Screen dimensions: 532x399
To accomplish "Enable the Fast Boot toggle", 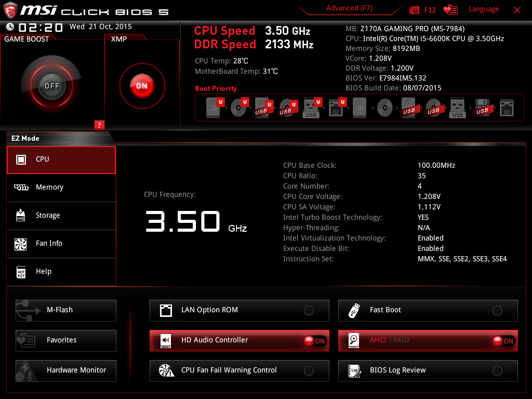I will point(497,311).
